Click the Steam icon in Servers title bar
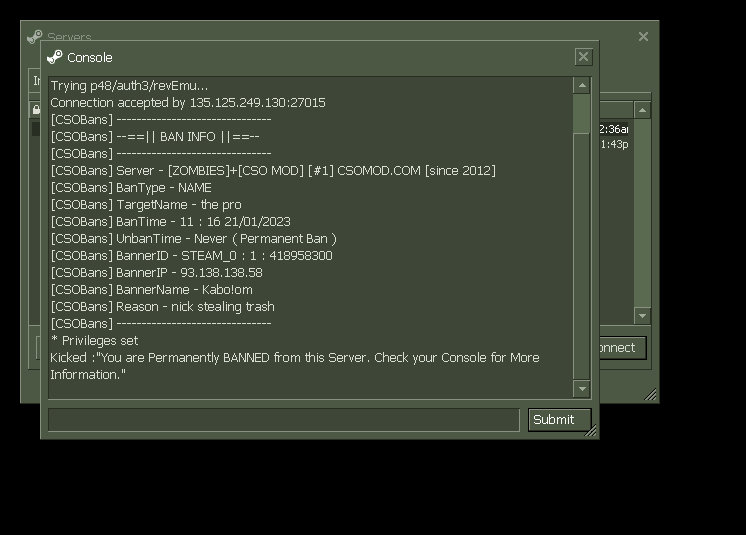Image resolution: width=746 pixels, height=535 pixels. [34, 37]
